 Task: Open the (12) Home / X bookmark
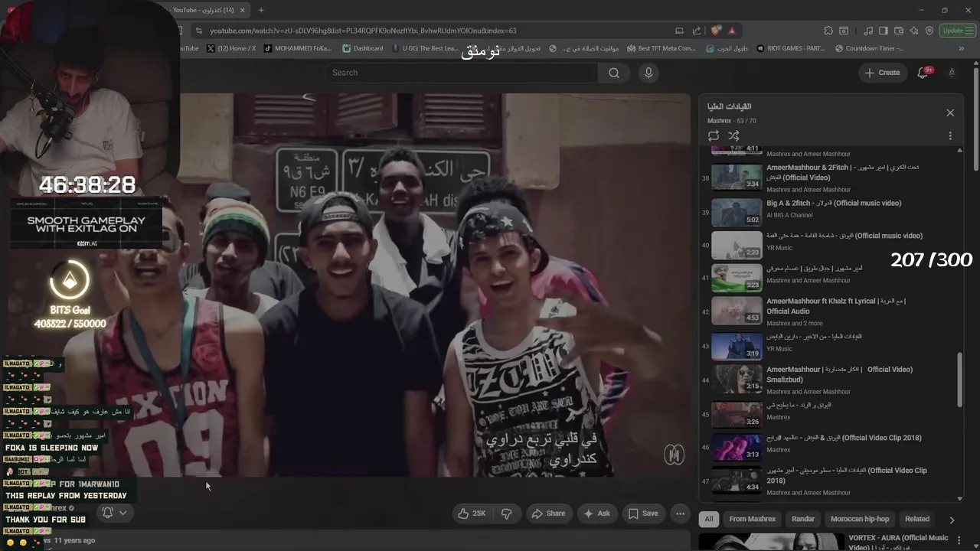(x=231, y=48)
